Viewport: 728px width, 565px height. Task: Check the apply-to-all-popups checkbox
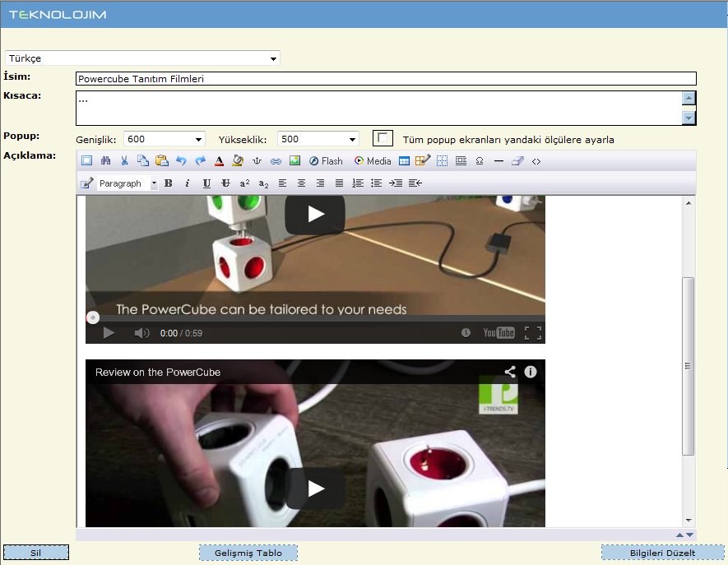[x=383, y=138]
